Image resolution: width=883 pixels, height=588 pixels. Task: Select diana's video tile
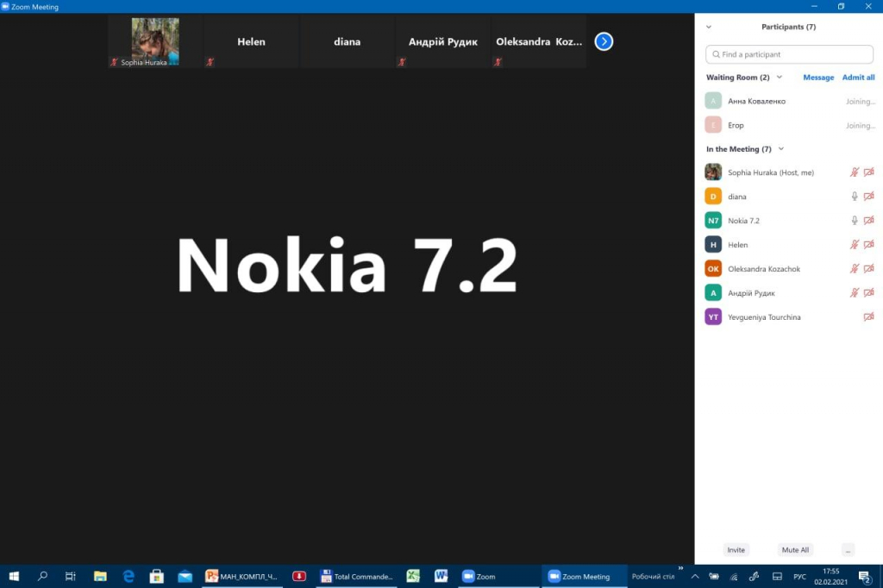click(347, 41)
